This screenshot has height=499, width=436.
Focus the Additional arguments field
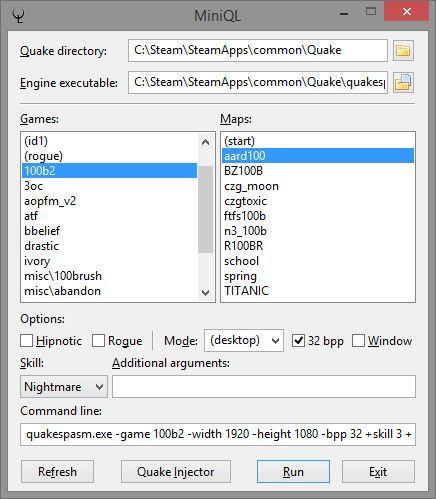[x=264, y=387]
